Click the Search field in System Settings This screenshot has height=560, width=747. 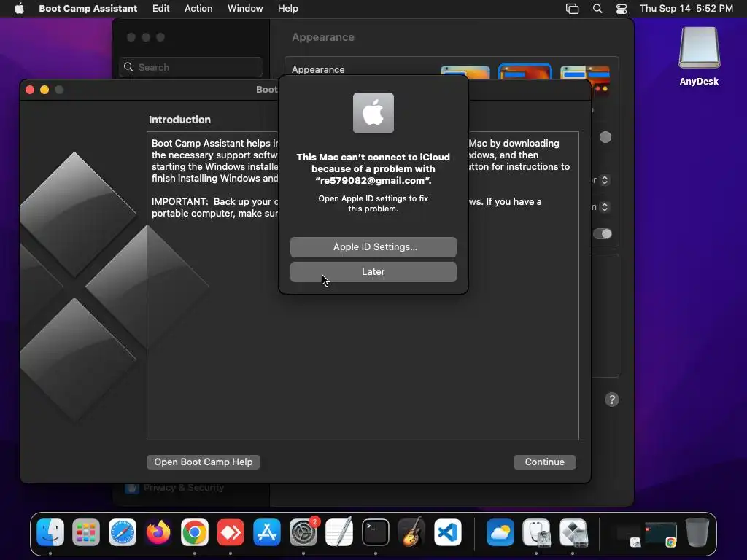point(190,67)
